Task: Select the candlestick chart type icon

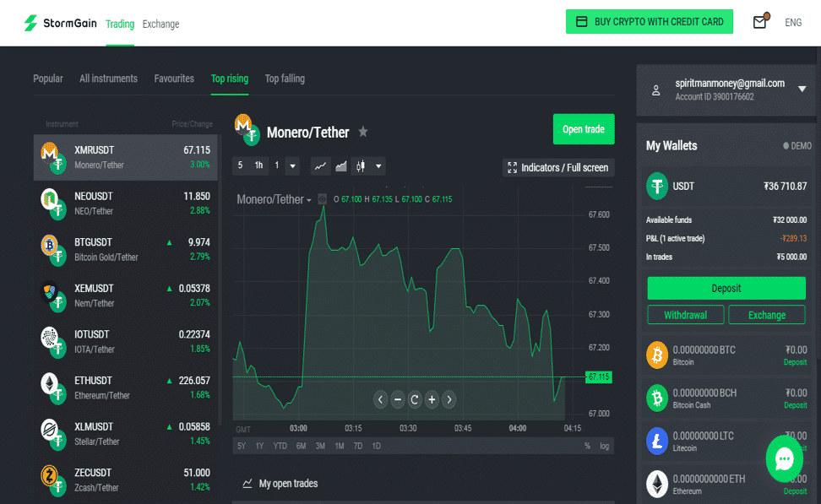Action: [x=360, y=166]
